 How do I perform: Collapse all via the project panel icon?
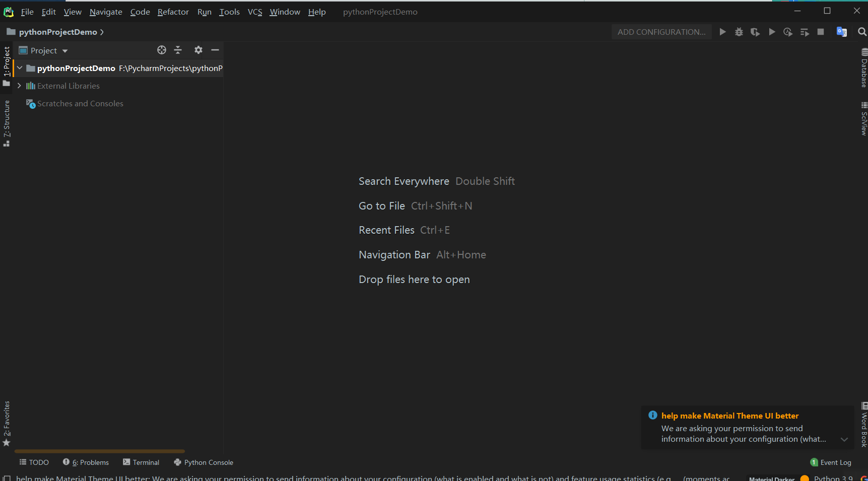pos(178,50)
